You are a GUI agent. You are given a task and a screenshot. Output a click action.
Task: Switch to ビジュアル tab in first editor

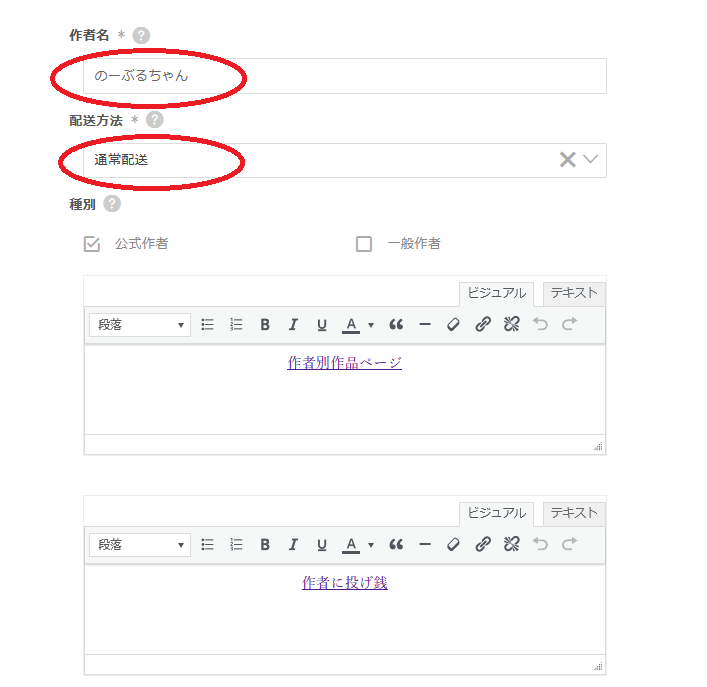pos(496,293)
